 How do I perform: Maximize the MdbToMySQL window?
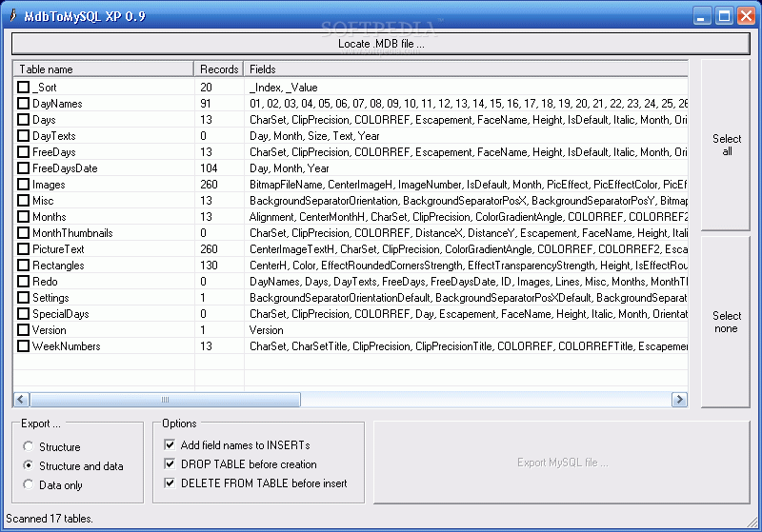point(724,16)
